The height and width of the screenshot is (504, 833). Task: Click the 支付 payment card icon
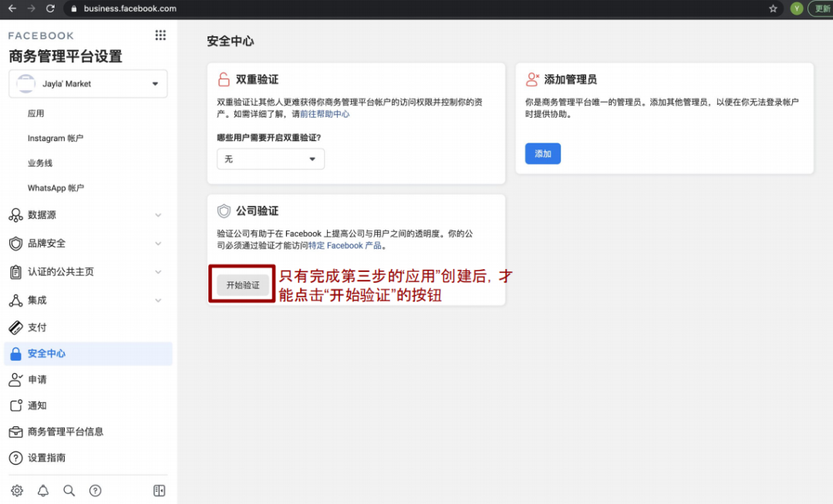(x=17, y=327)
